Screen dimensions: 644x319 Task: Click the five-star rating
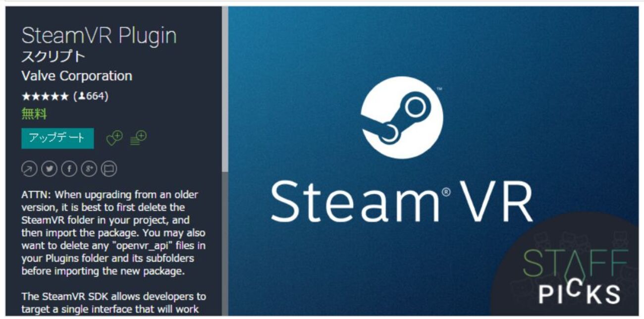click(45, 97)
